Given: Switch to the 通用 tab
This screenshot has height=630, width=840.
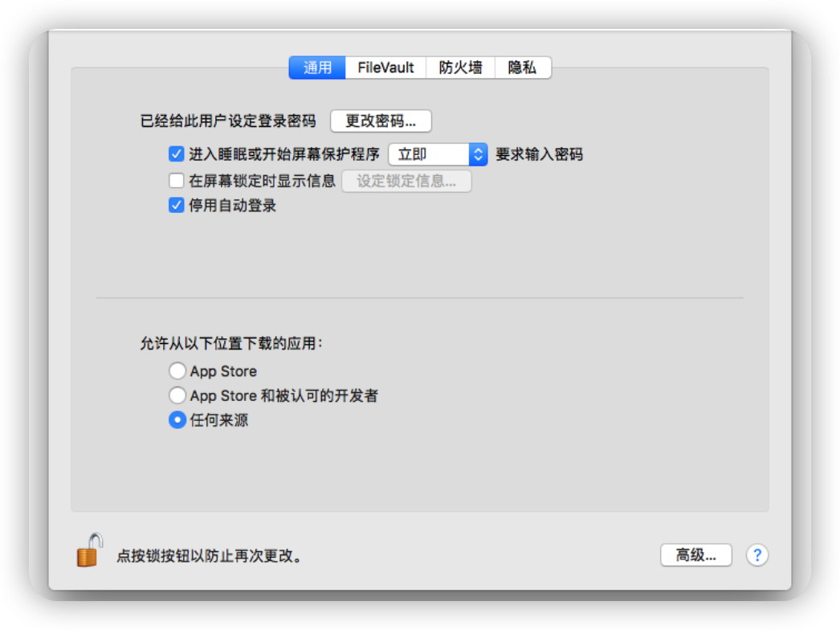Looking at the screenshot, I should click(317, 67).
